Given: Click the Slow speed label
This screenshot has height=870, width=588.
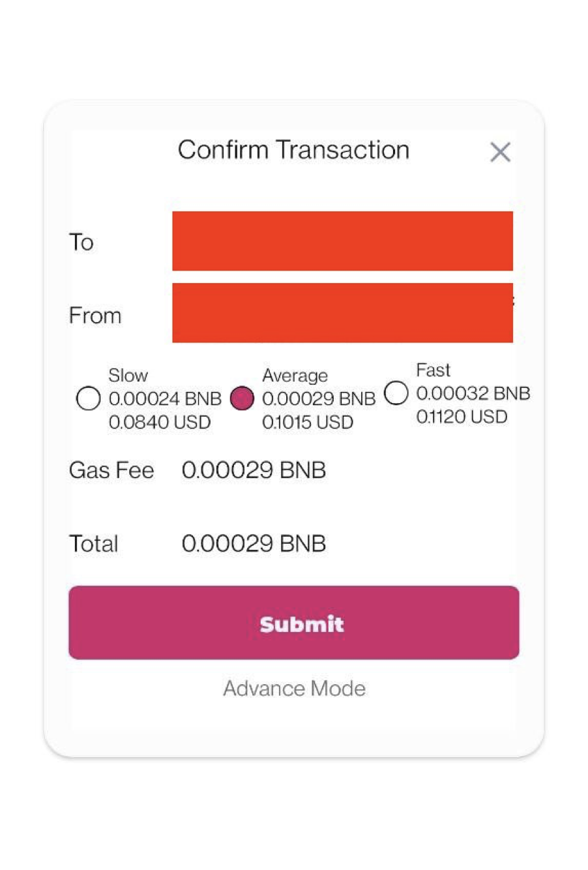Looking at the screenshot, I should [128, 376].
